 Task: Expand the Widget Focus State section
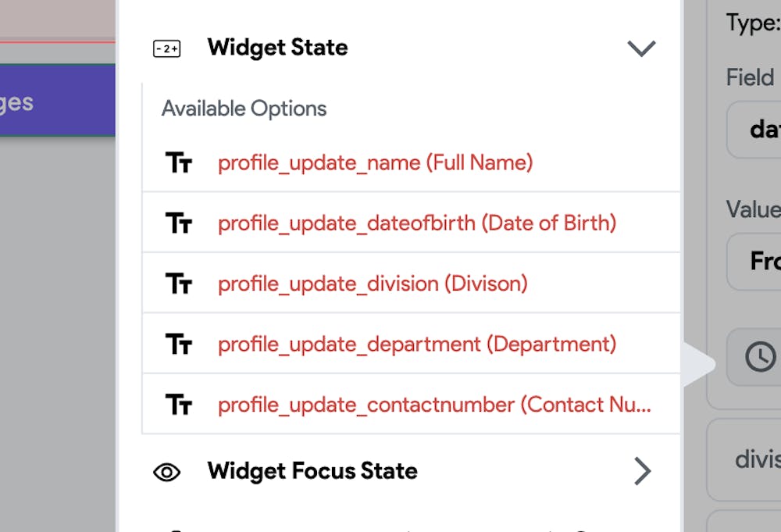(643, 470)
